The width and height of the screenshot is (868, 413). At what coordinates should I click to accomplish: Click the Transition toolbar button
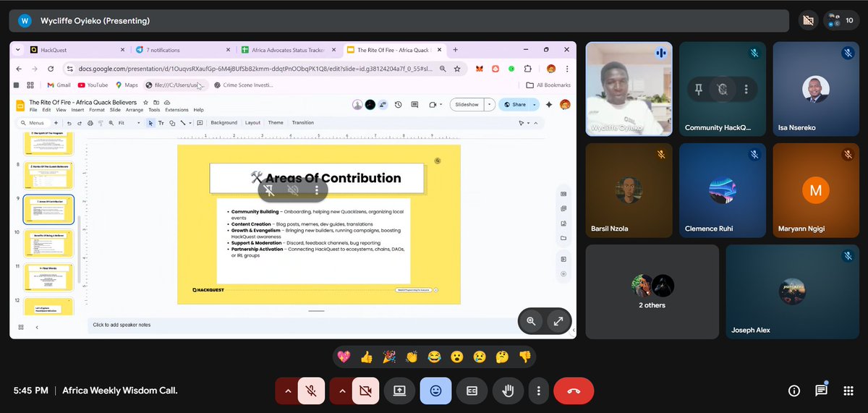[x=303, y=123]
